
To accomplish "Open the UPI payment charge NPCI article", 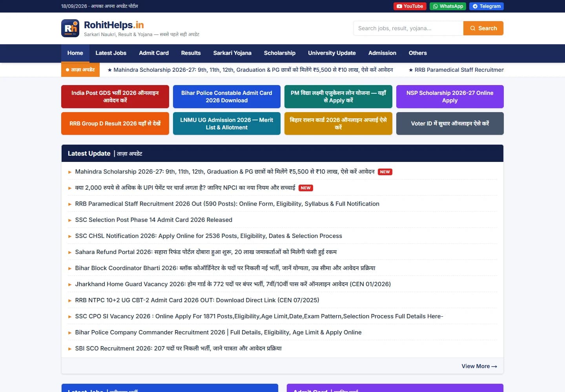I will 185,188.
